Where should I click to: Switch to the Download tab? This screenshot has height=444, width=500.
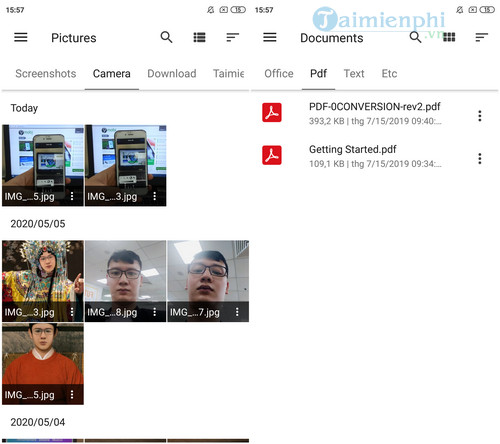[x=172, y=74]
